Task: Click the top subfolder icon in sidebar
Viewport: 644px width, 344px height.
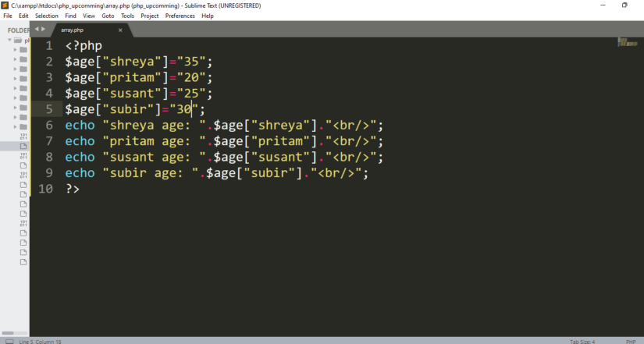Action: (x=23, y=49)
